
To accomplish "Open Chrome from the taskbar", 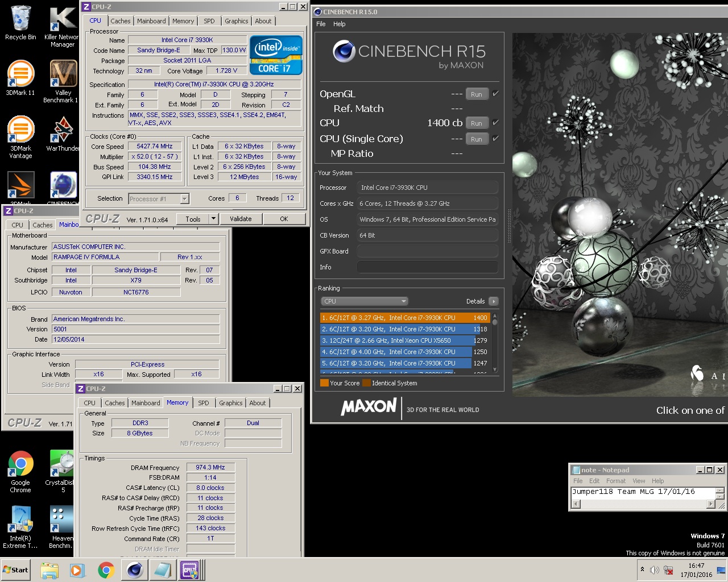I will pos(106,570).
